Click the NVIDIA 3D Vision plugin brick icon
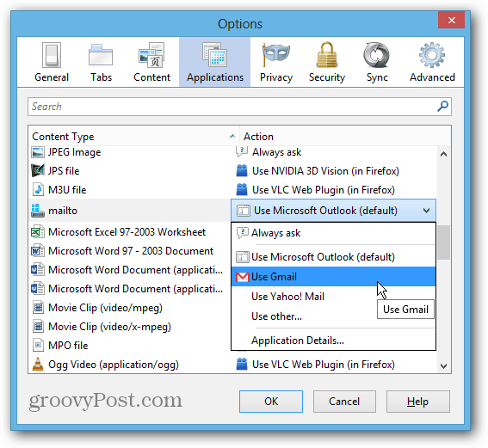The height and width of the screenshot is (448, 488). 242,171
